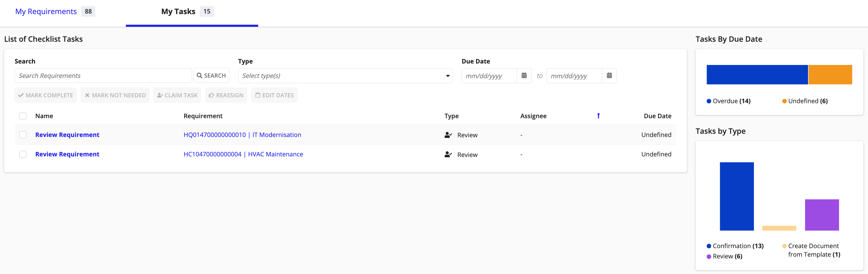
Task: Click the review icon in the HVAC Maintenance row
Action: pyautogui.click(x=448, y=154)
